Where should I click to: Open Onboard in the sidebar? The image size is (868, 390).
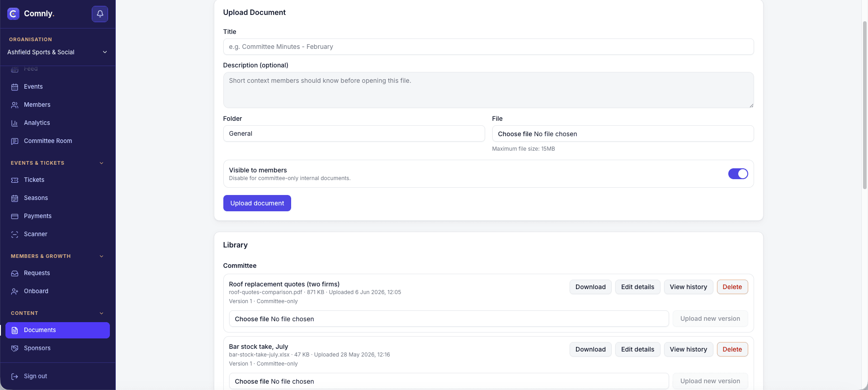coord(57,291)
